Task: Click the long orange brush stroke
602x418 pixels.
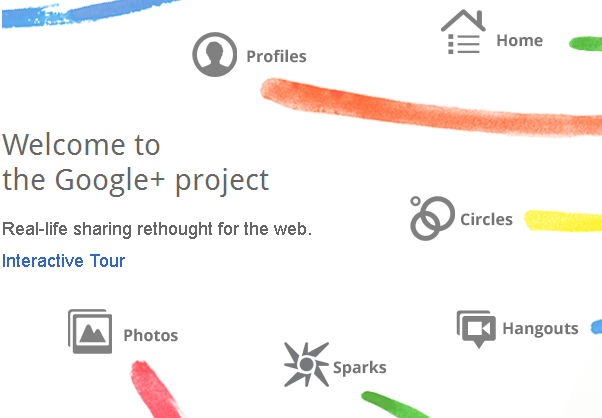Action: pos(430,109)
